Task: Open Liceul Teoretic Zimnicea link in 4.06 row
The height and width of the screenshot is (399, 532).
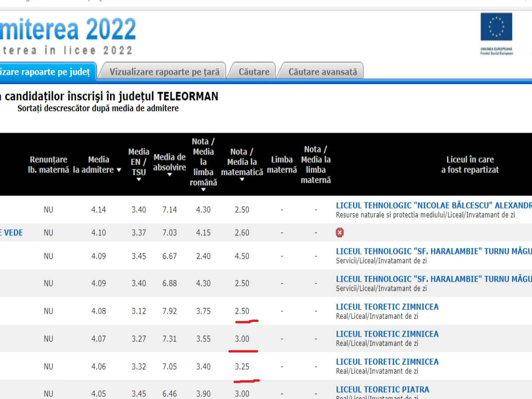Action: tap(387, 362)
